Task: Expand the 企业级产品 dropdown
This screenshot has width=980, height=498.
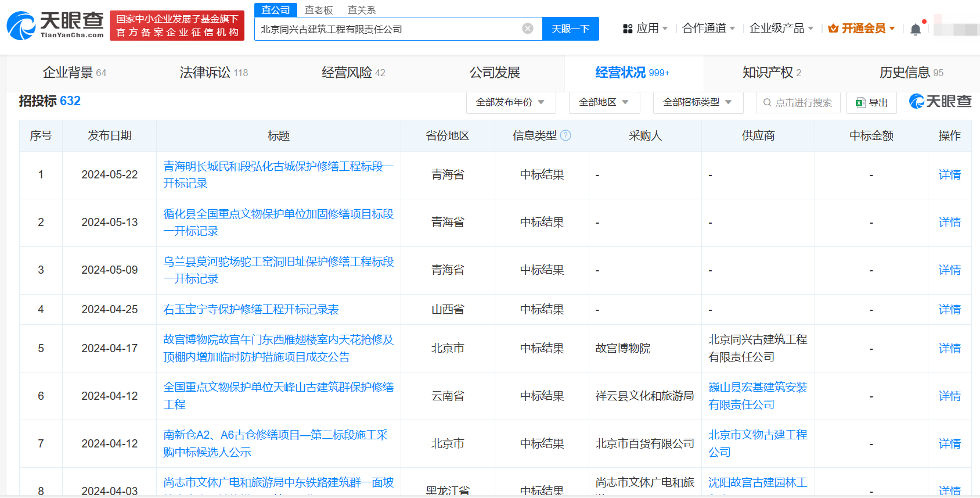Action: coord(781,28)
